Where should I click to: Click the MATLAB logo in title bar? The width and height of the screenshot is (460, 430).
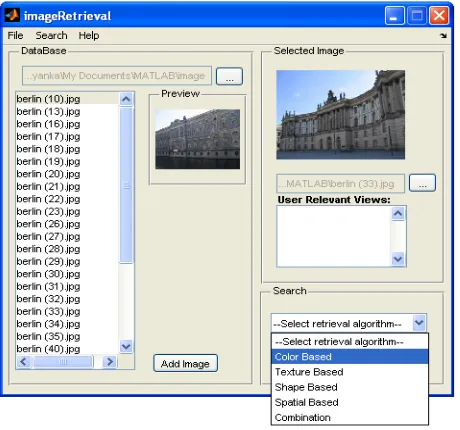point(12,15)
